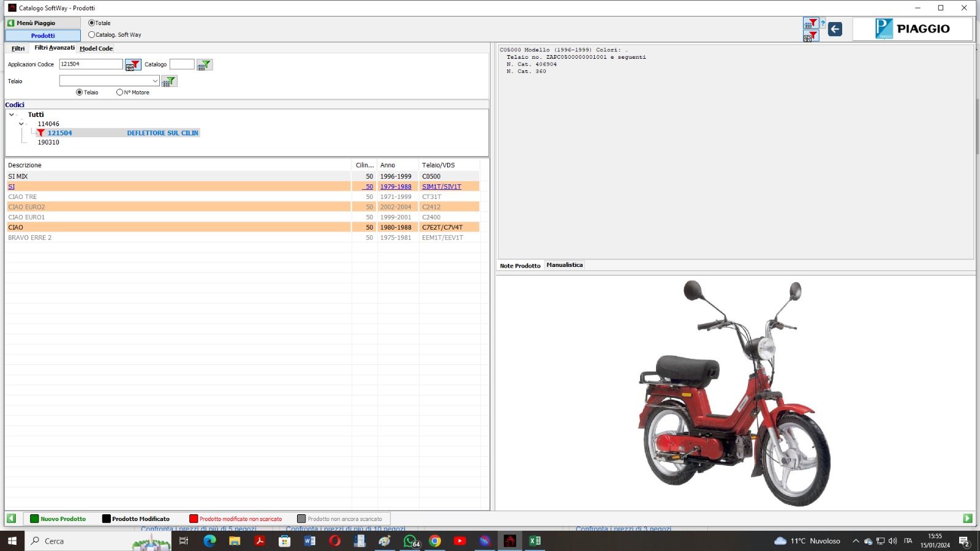The width and height of the screenshot is (980, 551).
Task: Click the red filter icon beside Applicazioni Codice
Action: tap(133, 65)
